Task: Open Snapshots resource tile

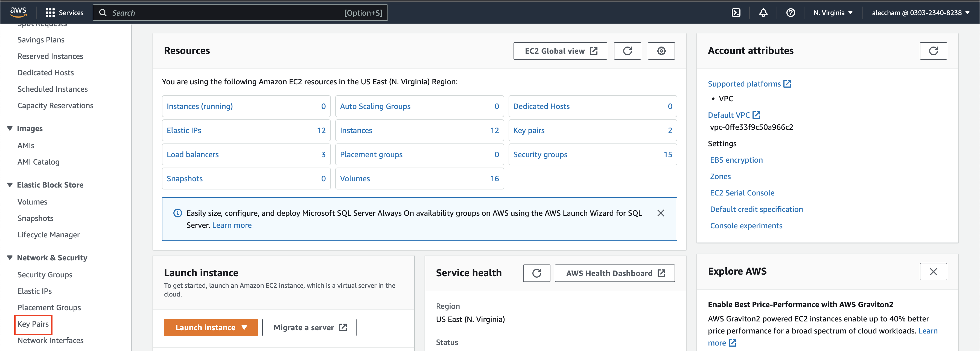Action: (246, 178)
